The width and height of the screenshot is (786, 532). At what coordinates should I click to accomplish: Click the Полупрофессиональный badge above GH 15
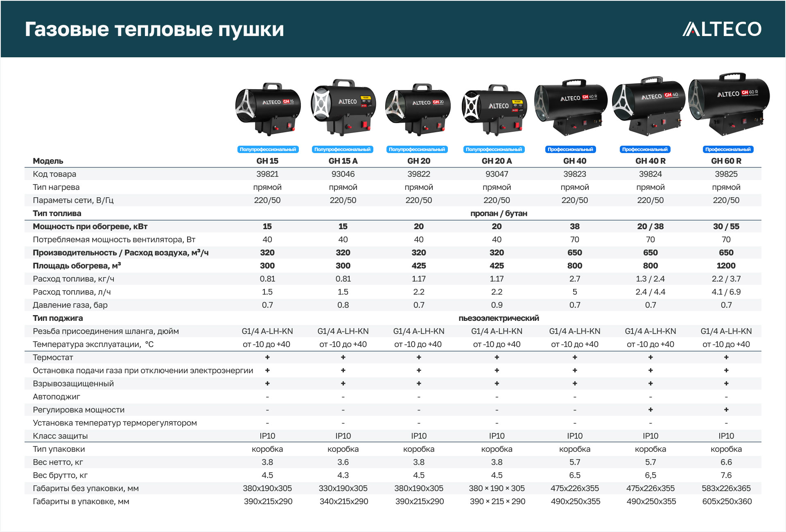click(268, 149)
